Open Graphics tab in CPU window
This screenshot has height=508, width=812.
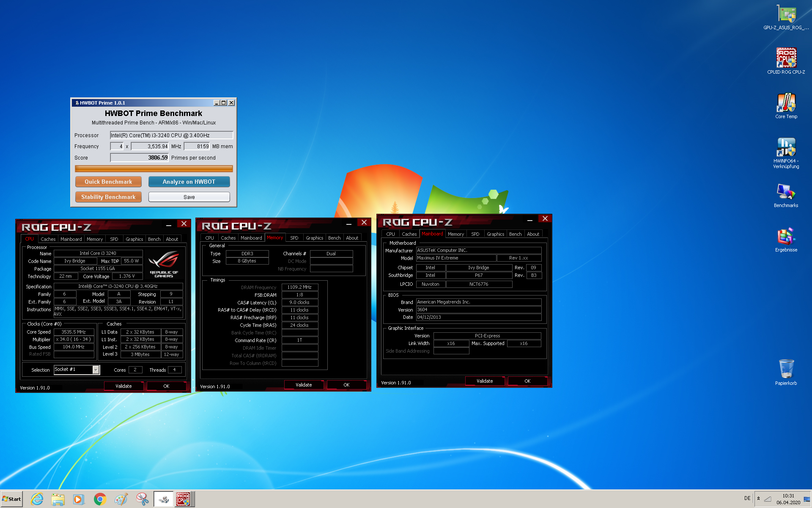pyautogui.click(x=134, y=239)
